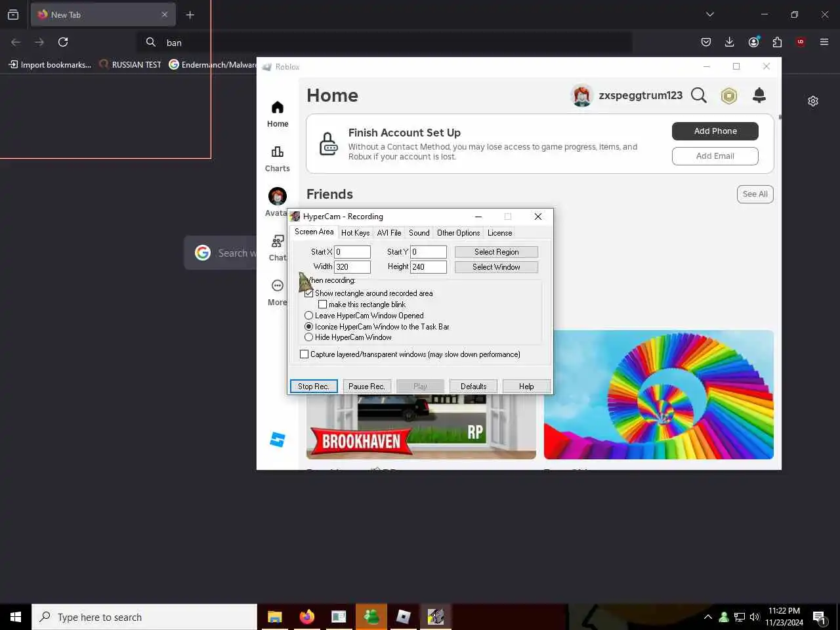Open File Explorer from the taskbar
Screen dimensions: 840x630
[274, 617]
